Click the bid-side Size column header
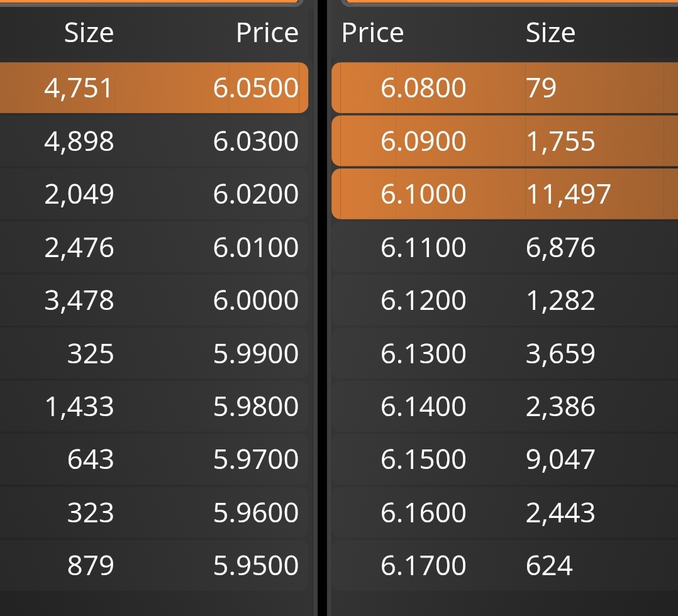This screenshot has width=678, height=616. [x=89, y=33]
